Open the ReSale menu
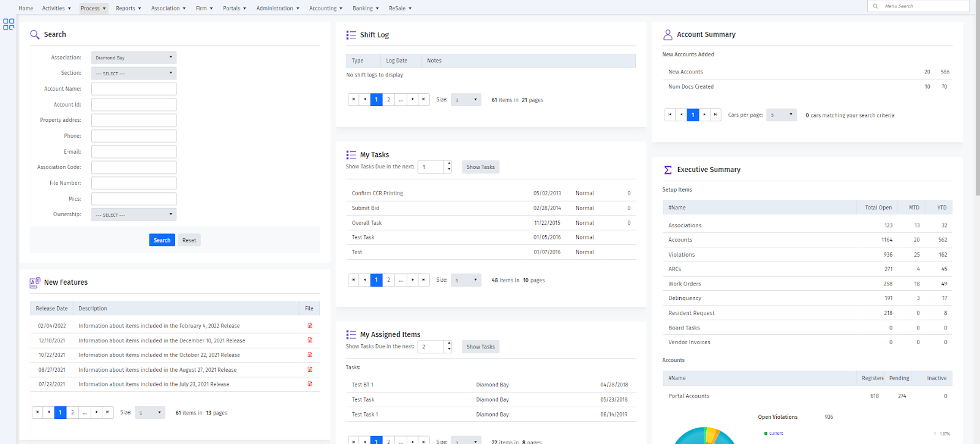The image size is (980, 444). pos(400,8)
